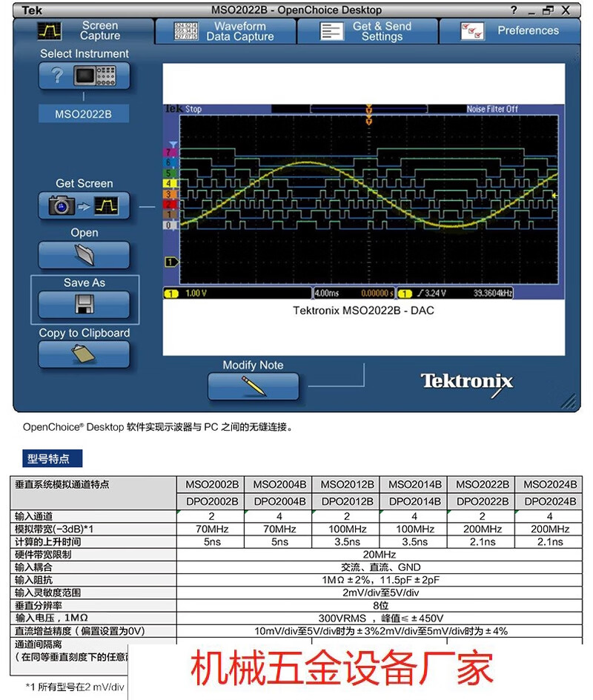Click the MSO2004B table header cell

tap(279, 484)
